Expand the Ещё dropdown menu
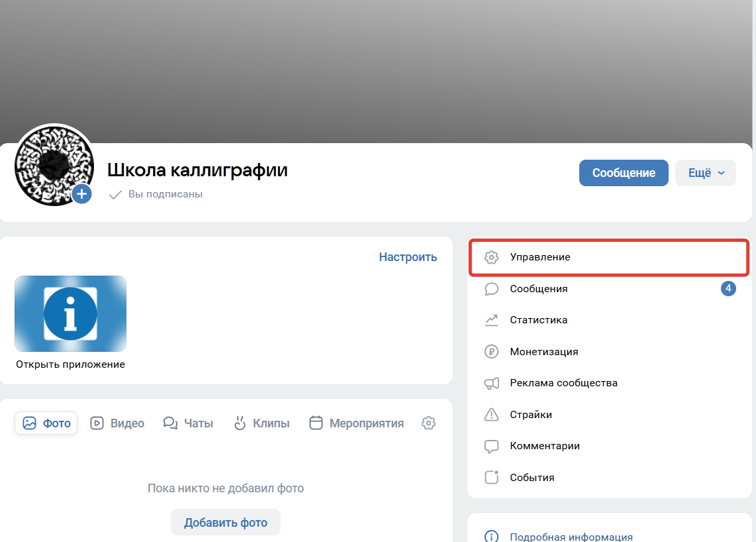Viewport: 756px width, 542px height. point(705,172)
